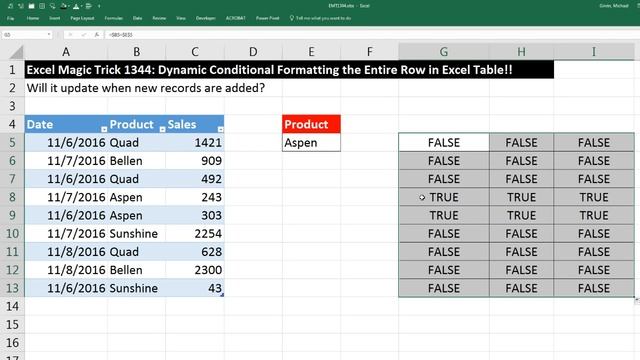Select the Sunshine product cell in row 10
The height and width of the screenshot is (360, 640).
coord(136,233)
